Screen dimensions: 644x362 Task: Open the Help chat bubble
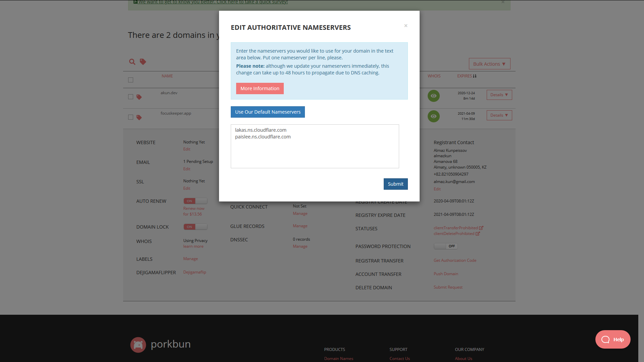tap(612, 340)
